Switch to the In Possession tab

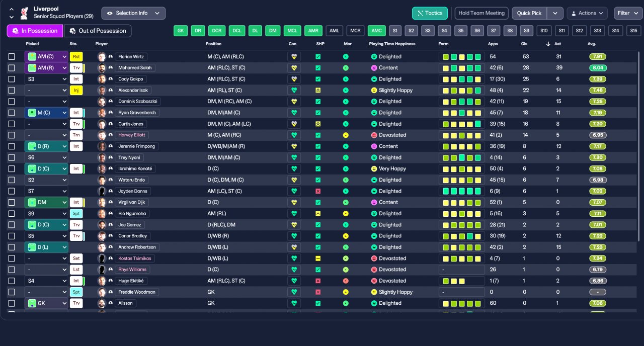35,31
